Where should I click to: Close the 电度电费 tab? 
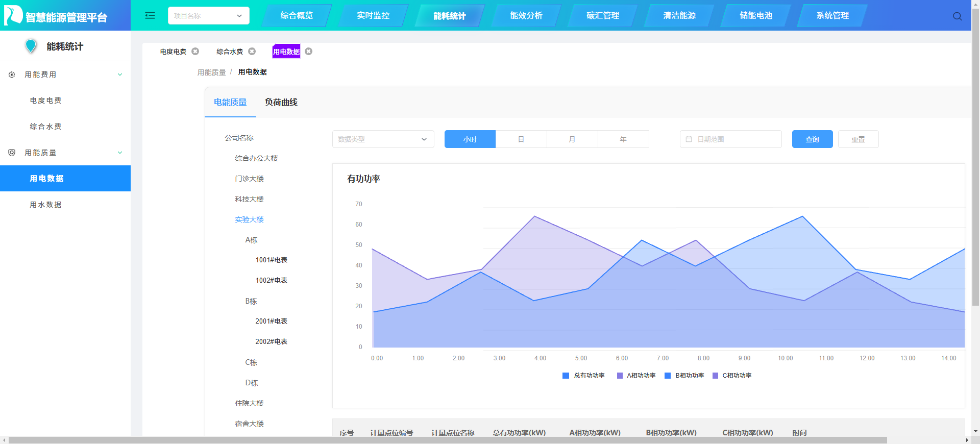point(195,51)
